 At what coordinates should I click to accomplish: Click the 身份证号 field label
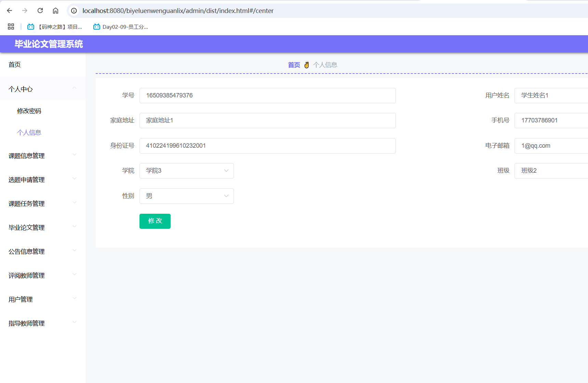[x=122, y=146]
